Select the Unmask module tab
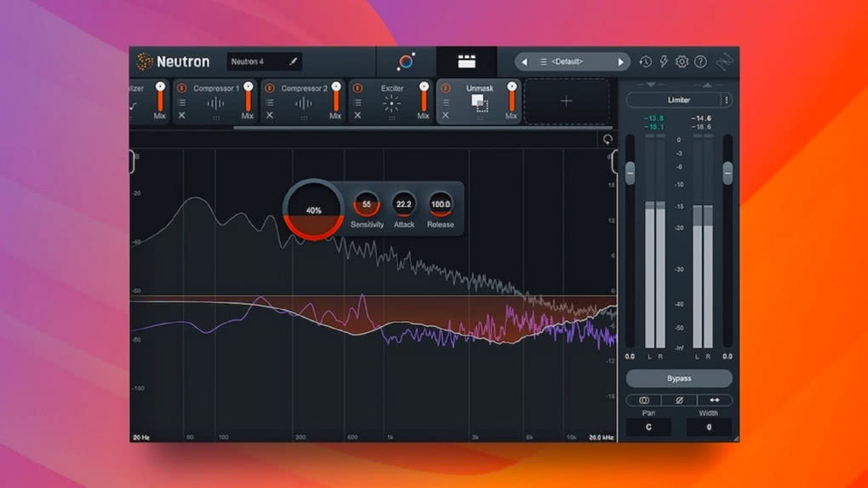This screenshot has height=488, width=868. pyautogui.click(x=479, y=102)
